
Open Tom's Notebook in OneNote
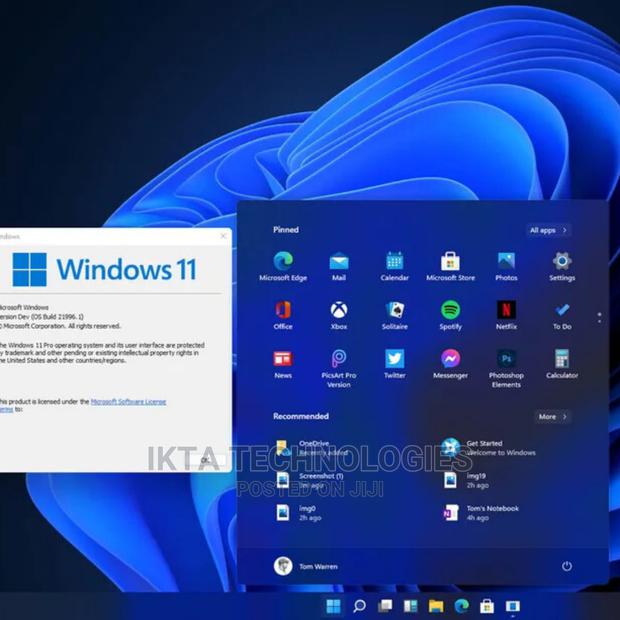pyautogui.click(x=481, y=513)
